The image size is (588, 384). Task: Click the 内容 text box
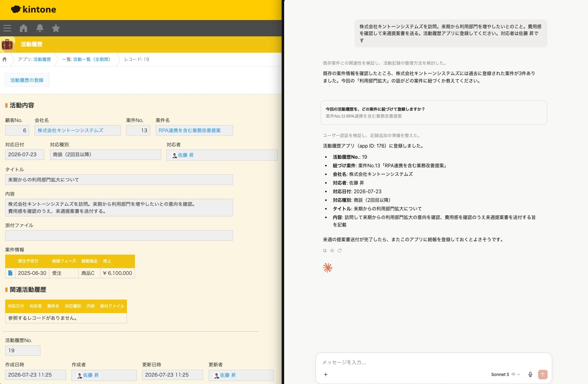point(119,207)
